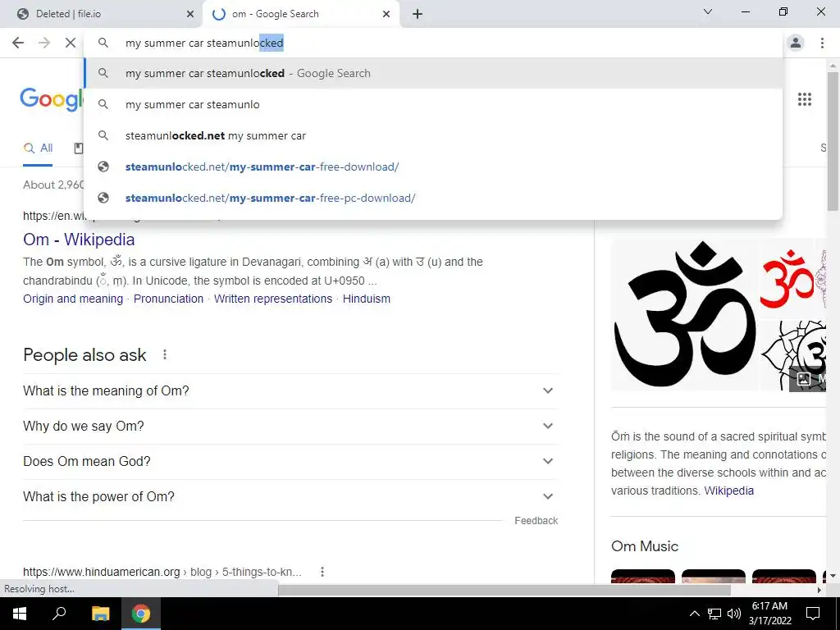Open the red Om symbol image
This screenshot has width=840, height=630.
[x=787, y=279]
